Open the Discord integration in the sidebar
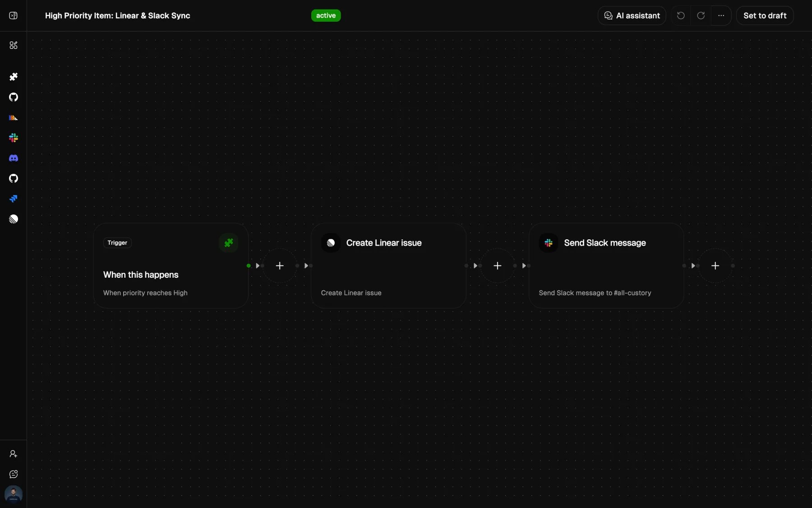Screen dimensions: 812x508 (x=14, y=158)
